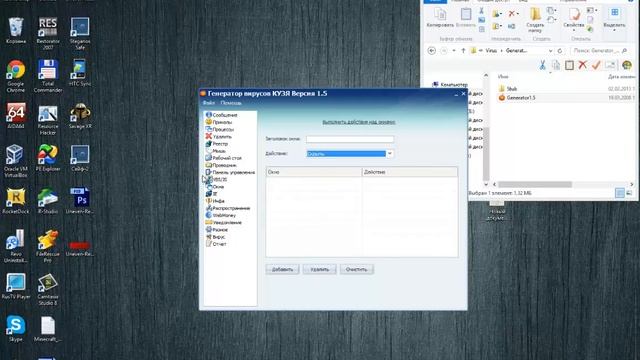The image size is (640, 360).
Task: Open the Реестр section in sidebar
Action: pos(217,144)
